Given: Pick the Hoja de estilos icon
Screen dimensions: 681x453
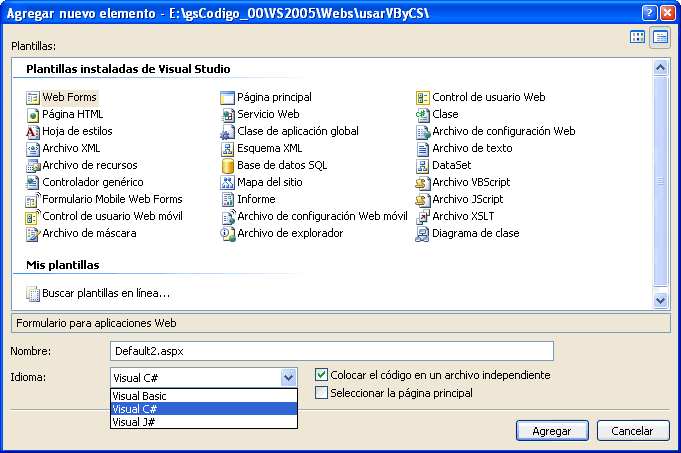Looking at the screenshot, I should pos(33,132).
